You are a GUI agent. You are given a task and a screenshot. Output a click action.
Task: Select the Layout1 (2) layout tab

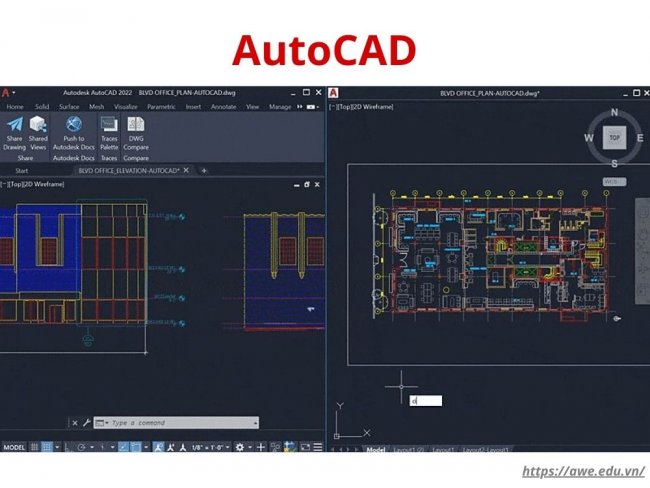409,449
